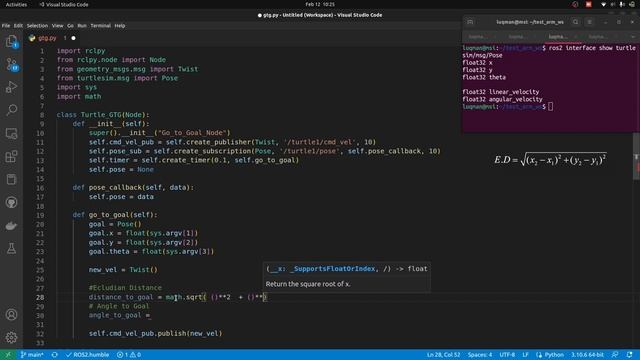
Task: Open errors and warnings count in status bar
Action: point(129,355)
